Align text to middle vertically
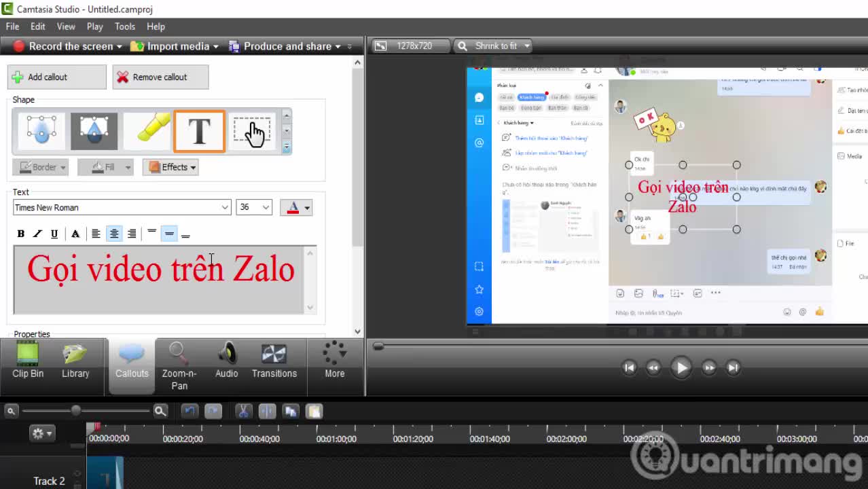868x489 pixels. click(169, 234)
